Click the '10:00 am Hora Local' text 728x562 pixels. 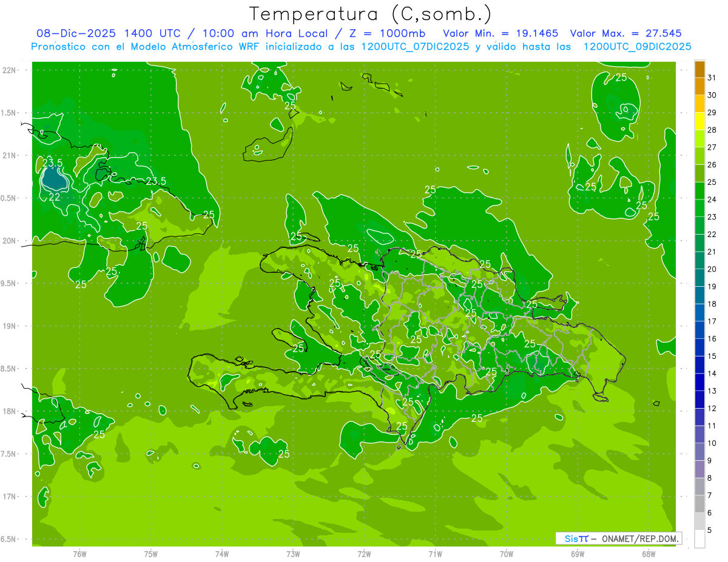pyautogui.click(x=267, y=33)
